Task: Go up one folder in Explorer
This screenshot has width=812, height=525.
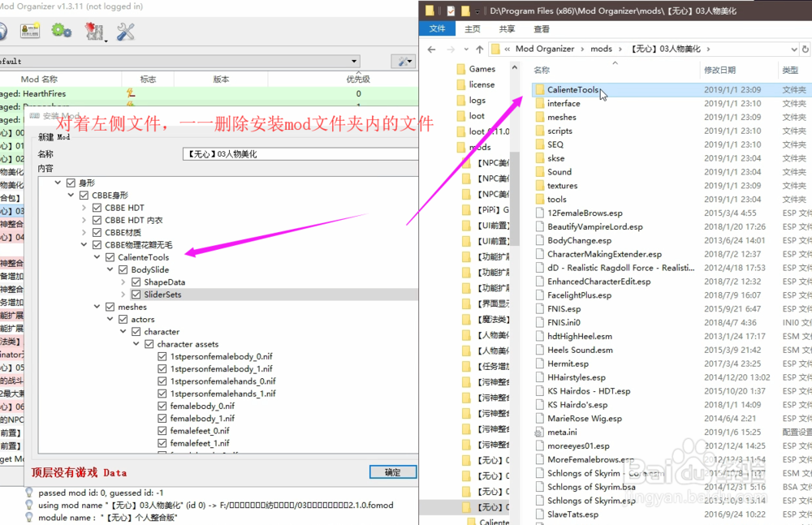Action: point(480,49)
